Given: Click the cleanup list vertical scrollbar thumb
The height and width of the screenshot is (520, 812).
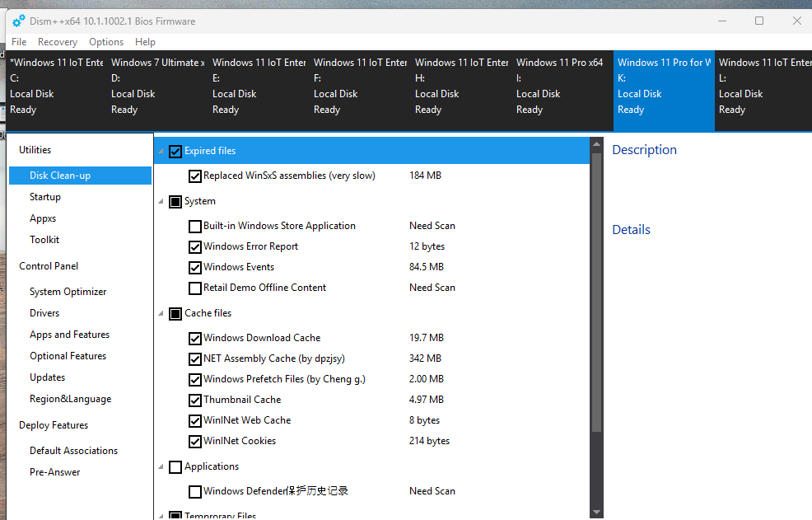Looking at the screenshot, I should (x=596, y=293).
